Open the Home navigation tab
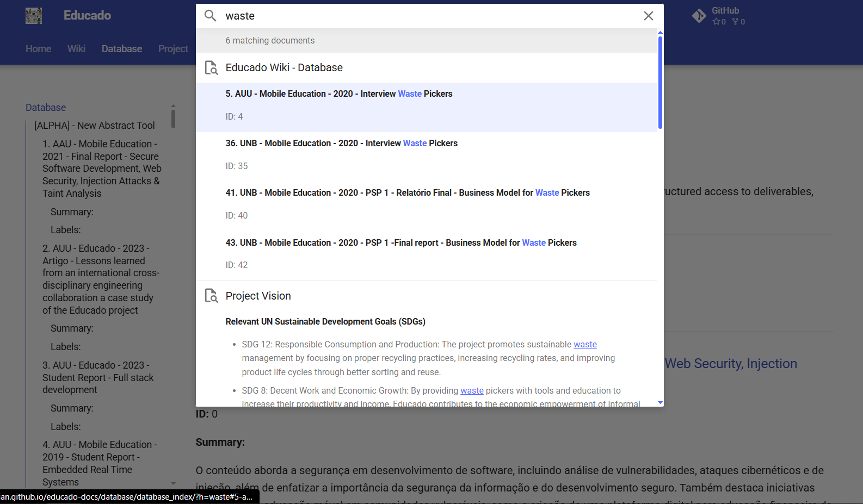Screen dimensions: 863x504 tap(38, 49)
